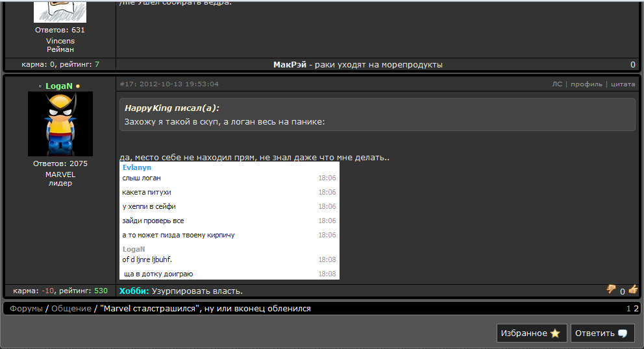Screen dimensions: 644x349
Task: Click Vincens user avatar picture
Action: [x=60, y=12]
